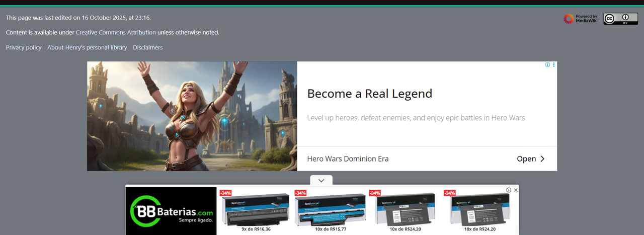Click the Become a Real Legend headline
The width and height of the screenshot is (644, 235).
[x=370, y=94]
